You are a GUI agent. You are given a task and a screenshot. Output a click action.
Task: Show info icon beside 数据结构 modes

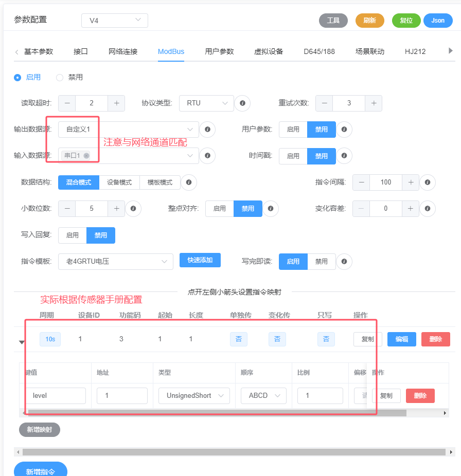pyautogui.click(x=189, y=182)
